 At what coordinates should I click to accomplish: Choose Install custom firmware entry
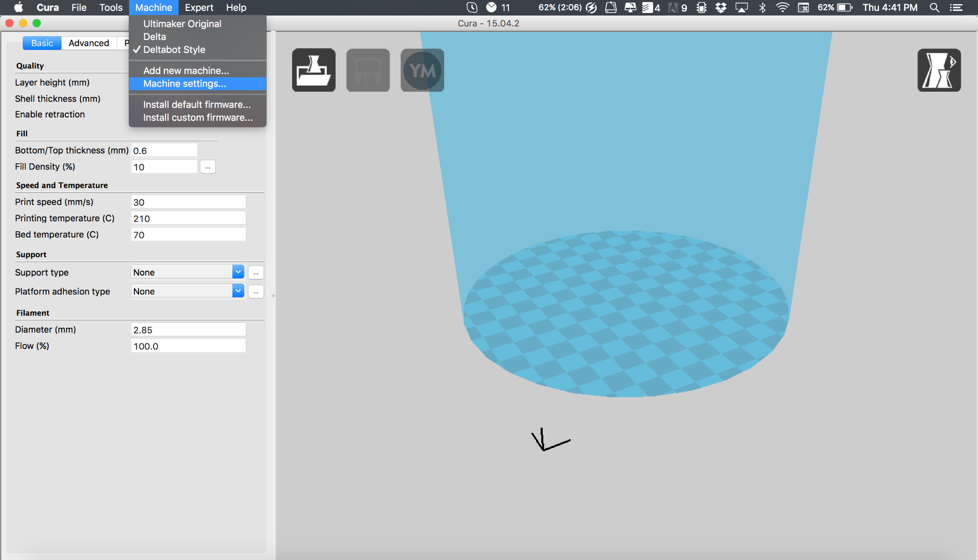tap(198, 118)
